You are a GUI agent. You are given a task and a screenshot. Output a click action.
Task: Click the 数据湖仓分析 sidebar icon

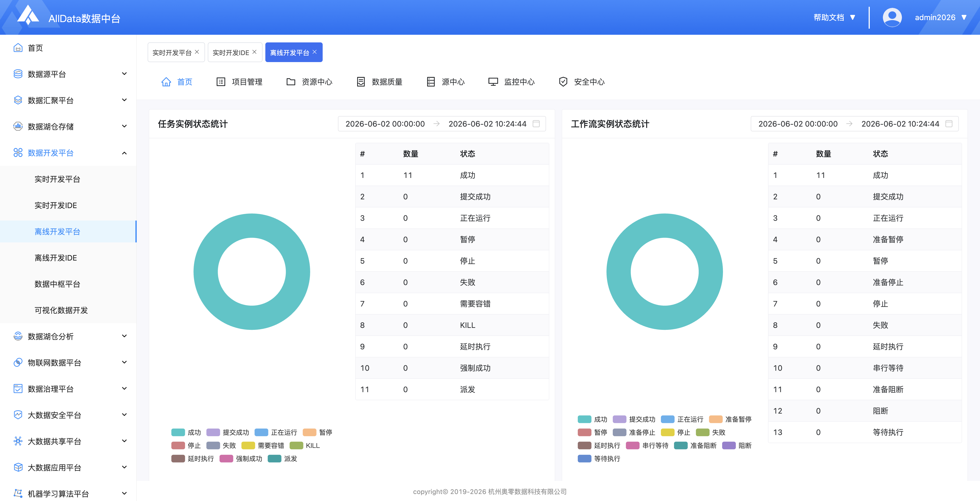point(18,336)
